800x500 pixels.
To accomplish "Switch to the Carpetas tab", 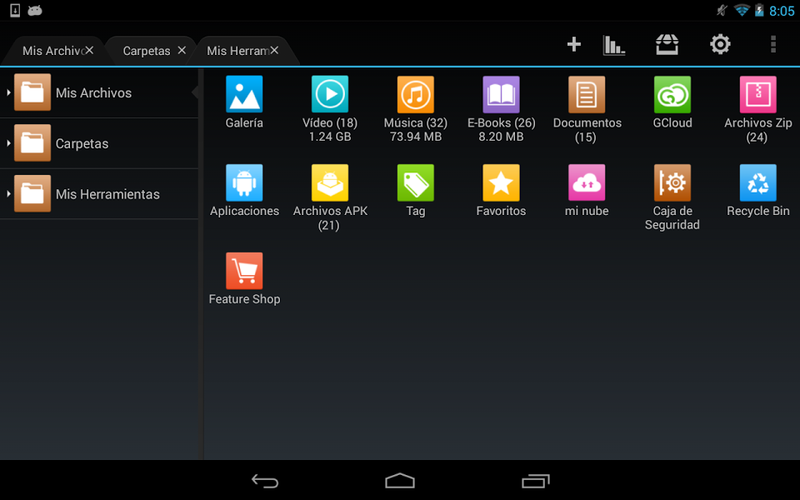I will tap(146, 51).
